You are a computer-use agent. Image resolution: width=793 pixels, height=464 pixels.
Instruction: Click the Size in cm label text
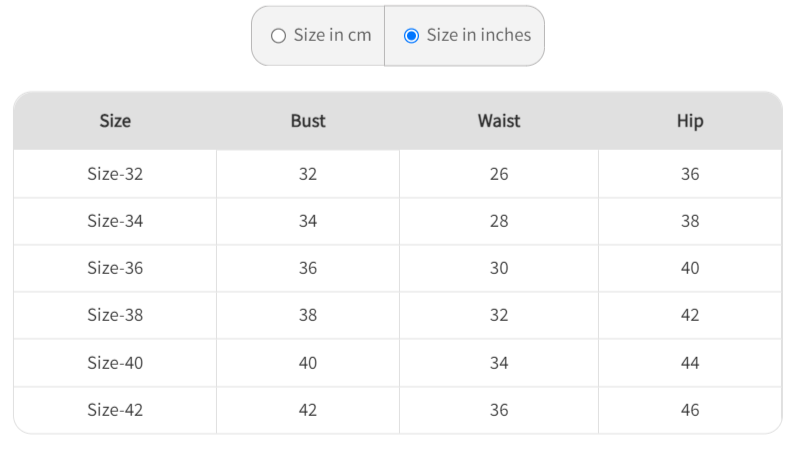332,35
